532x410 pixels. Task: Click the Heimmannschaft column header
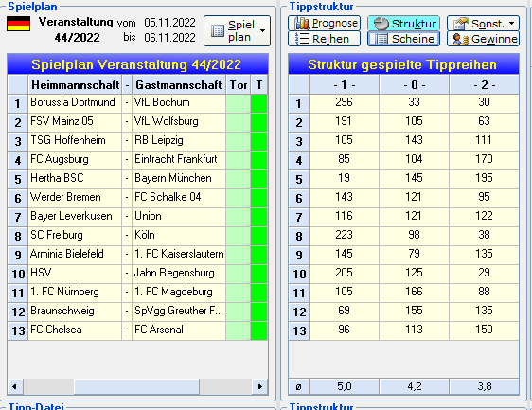click(75, 84)
